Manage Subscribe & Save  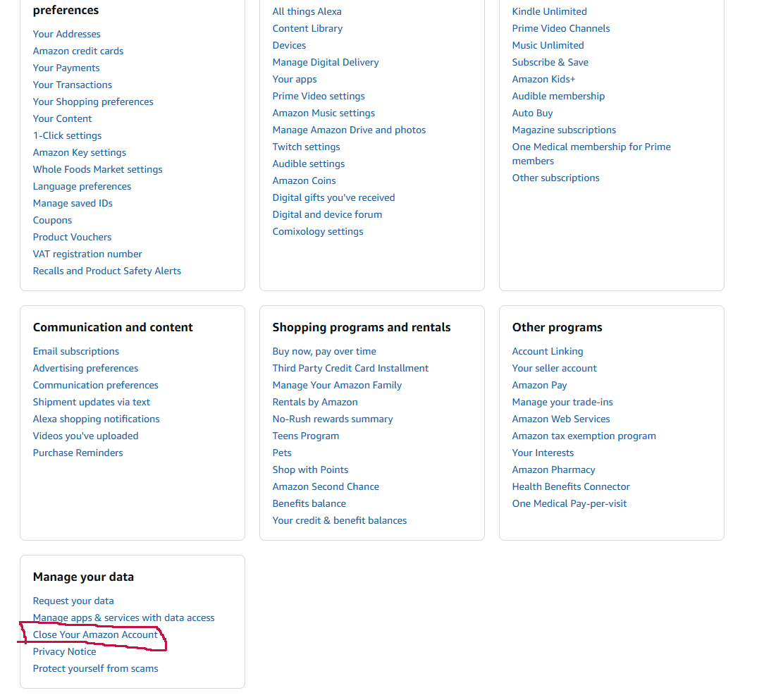550,63
